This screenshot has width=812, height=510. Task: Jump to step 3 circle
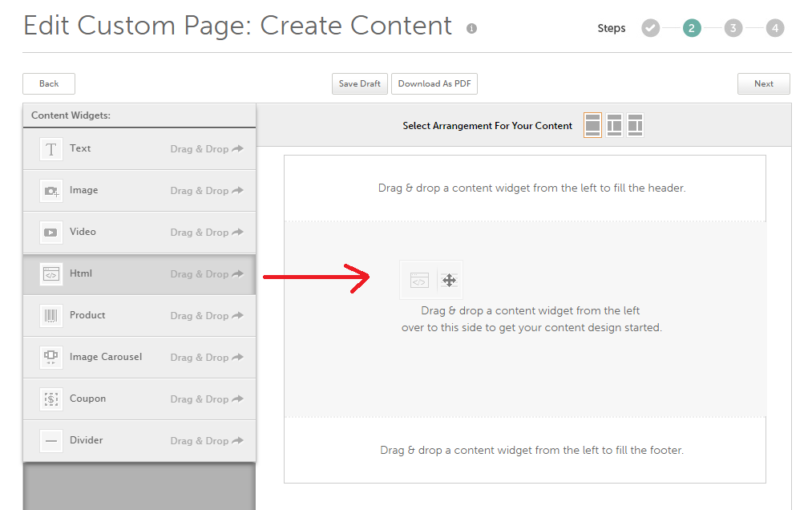click(733, 28)
